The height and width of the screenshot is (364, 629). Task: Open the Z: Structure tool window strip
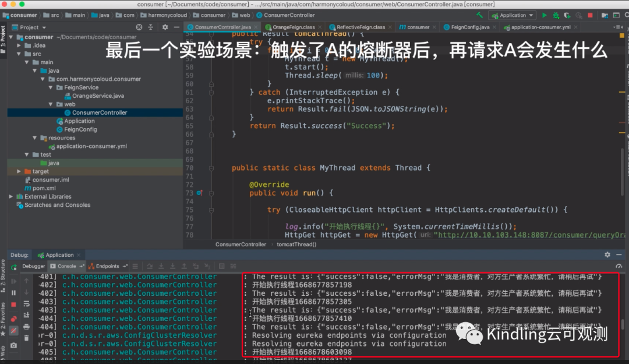tap(3, 275)
